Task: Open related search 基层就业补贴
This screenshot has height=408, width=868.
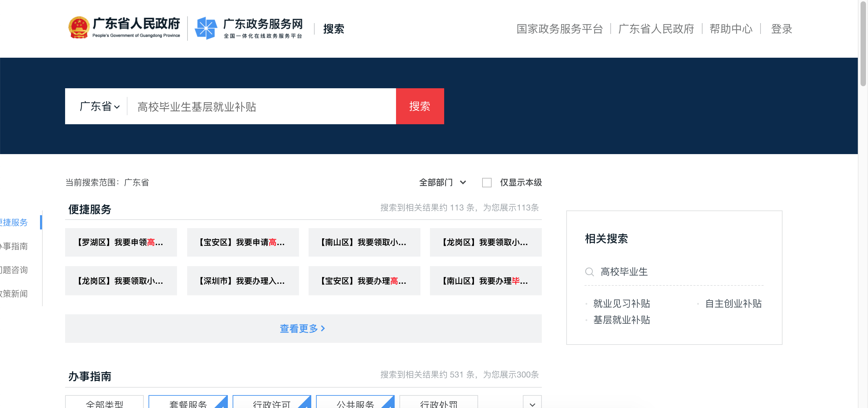Action: (622, 320)
